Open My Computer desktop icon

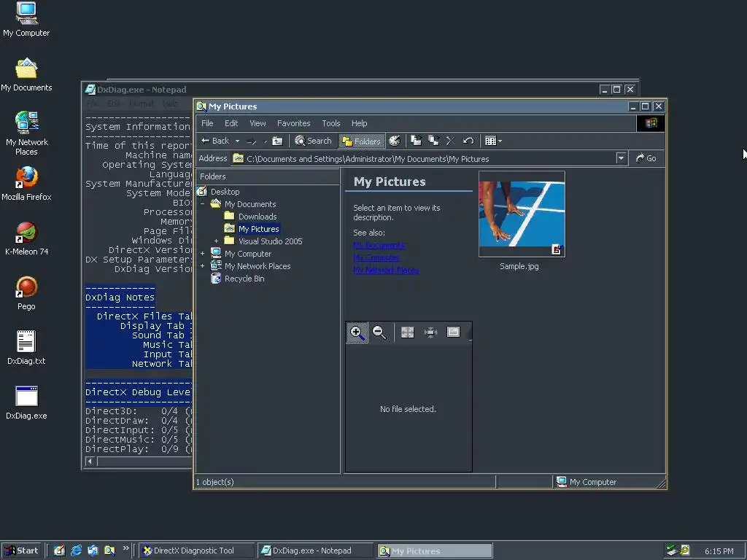[26, 20]
